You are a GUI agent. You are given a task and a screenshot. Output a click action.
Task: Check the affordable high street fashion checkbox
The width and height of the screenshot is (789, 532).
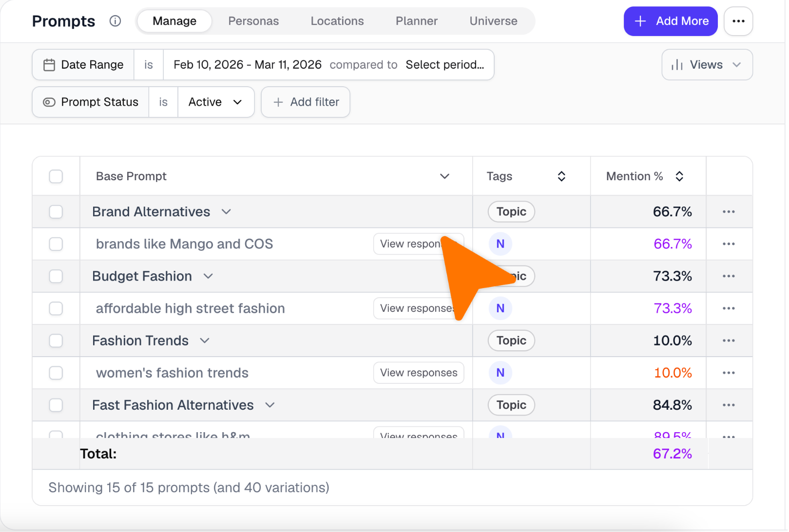56,308
